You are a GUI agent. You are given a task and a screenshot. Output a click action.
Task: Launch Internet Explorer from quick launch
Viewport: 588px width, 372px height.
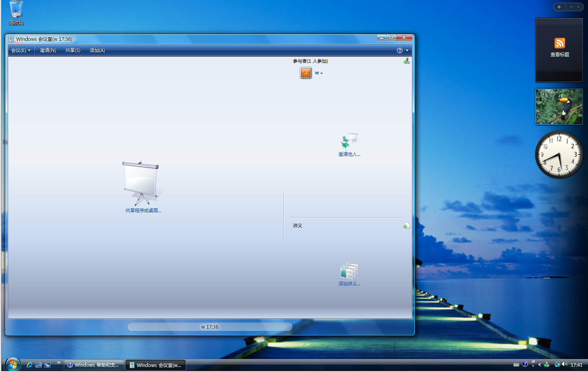point(29,365)
